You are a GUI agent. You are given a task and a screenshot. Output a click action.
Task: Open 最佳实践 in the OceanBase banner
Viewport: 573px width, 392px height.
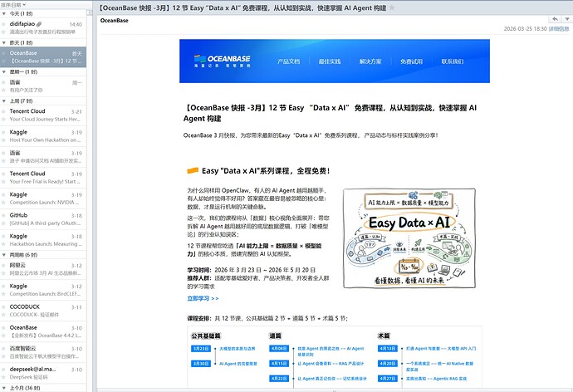(329, 61)
